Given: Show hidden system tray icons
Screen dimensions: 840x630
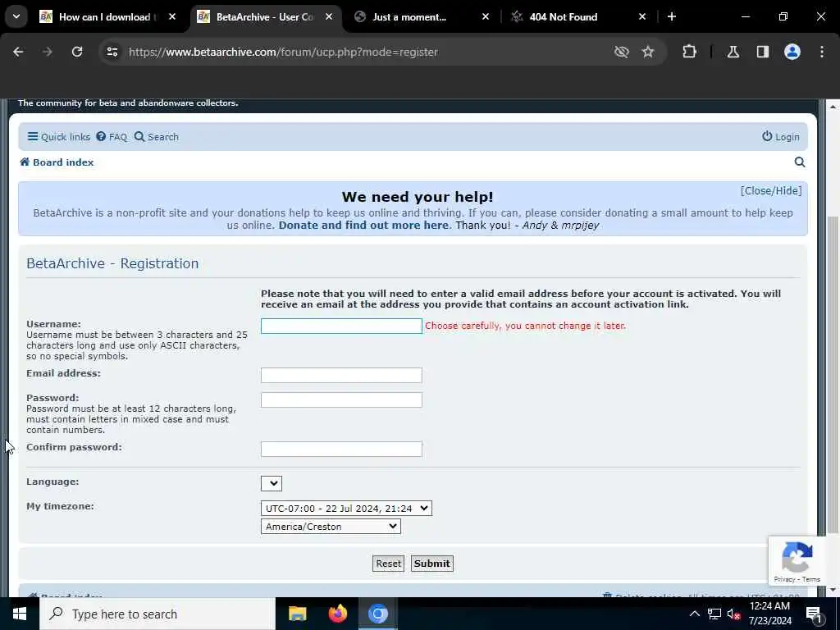Looking at the screenshot, I should 694,614.
